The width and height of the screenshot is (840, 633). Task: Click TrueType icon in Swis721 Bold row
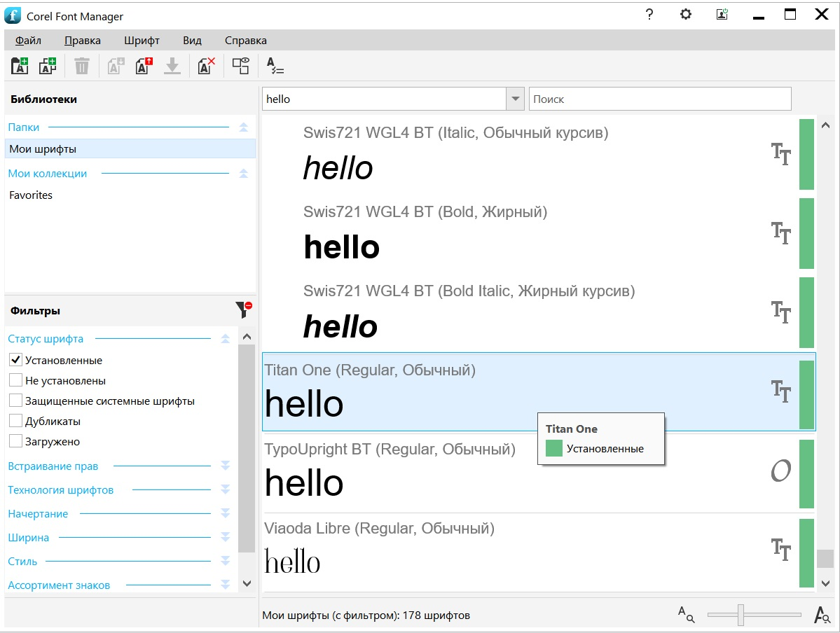(780, 233)
